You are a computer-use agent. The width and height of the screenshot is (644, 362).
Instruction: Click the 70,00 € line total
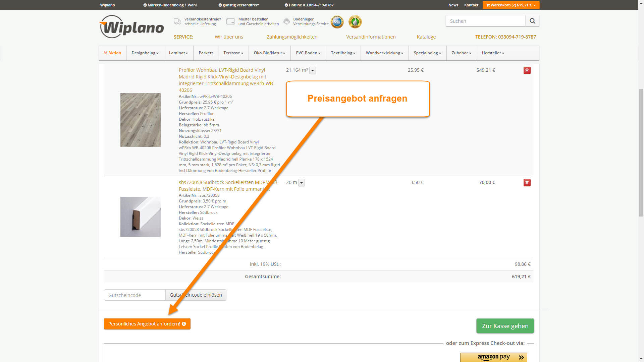pyautogui.click(x=487, y=182)
